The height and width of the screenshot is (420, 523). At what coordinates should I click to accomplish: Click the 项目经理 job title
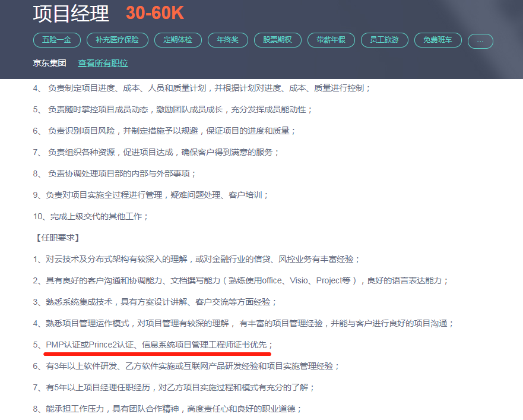pyautogui.click(x=69, y=13)
